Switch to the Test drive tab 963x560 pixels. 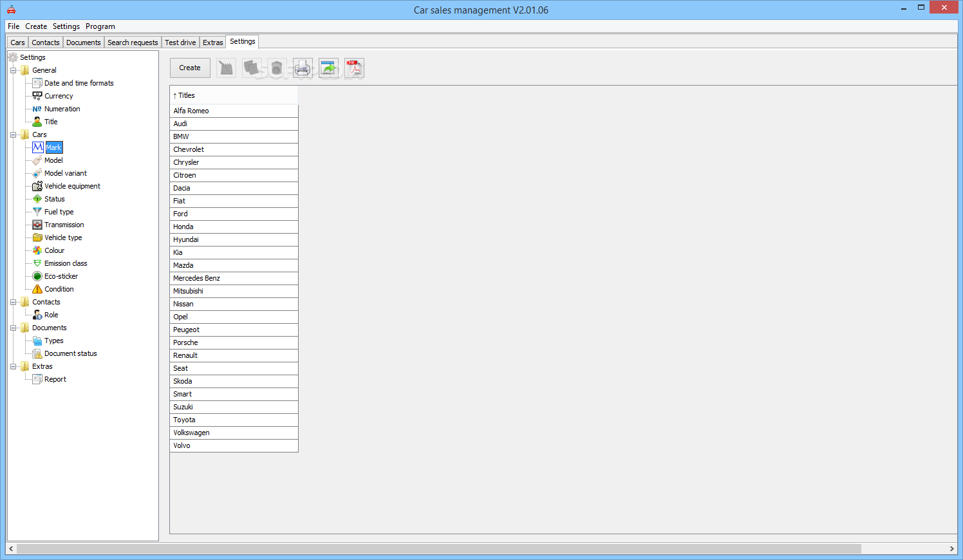180,42
